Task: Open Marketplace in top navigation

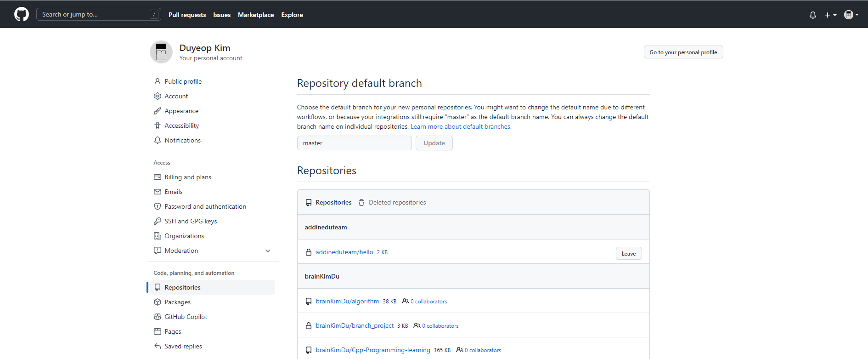Action: click(256, 15)
